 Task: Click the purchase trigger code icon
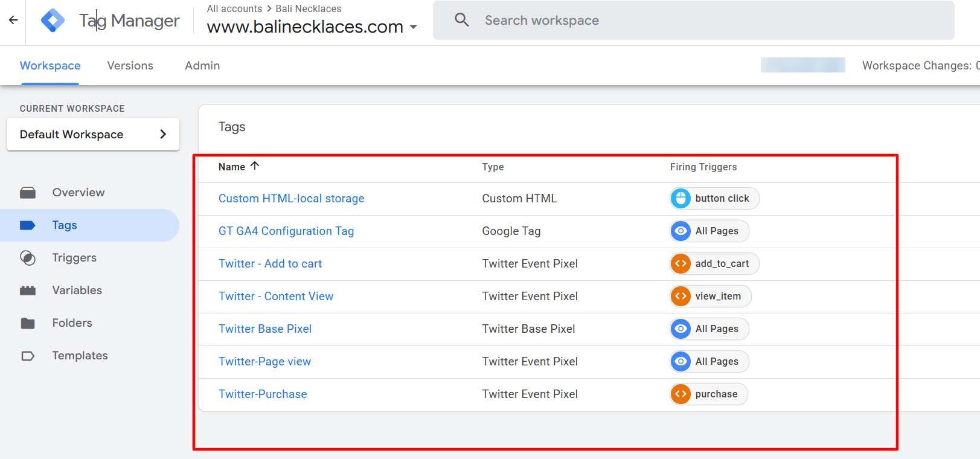(x=681, y=394)
